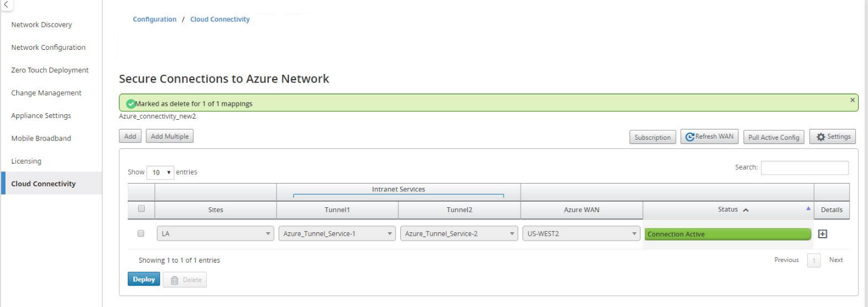Open the US-WEST2 Azure WAN dropdown

pyautogui.click(x=582, y=233)
